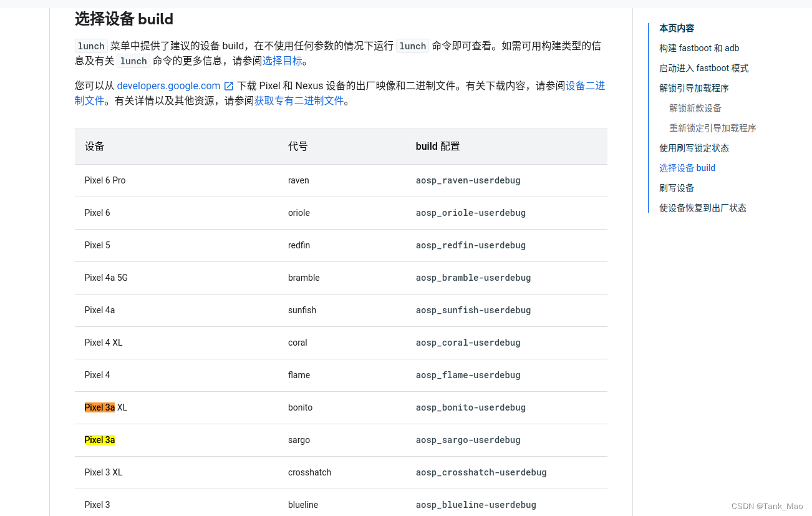Select the blueline codename cell
The height and width of the screenshot is (516, 812).
(x=303, y=505)
